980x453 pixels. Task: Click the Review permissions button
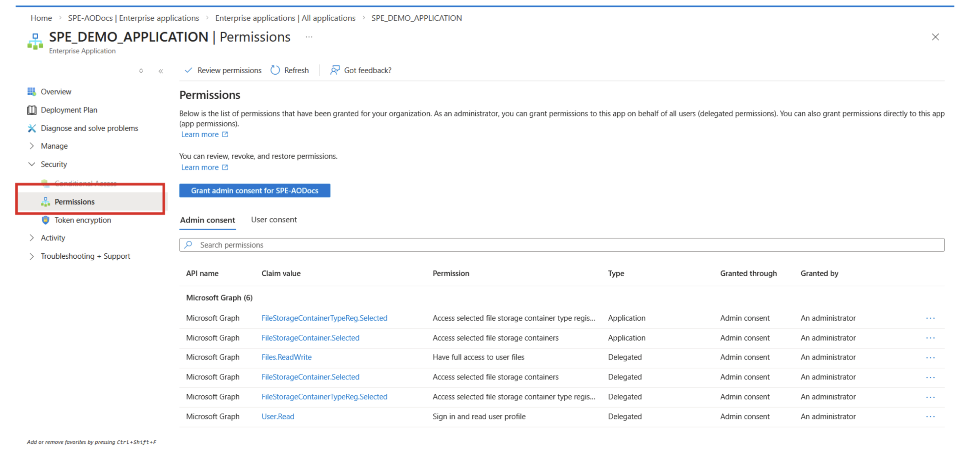[x=223, y=70]
